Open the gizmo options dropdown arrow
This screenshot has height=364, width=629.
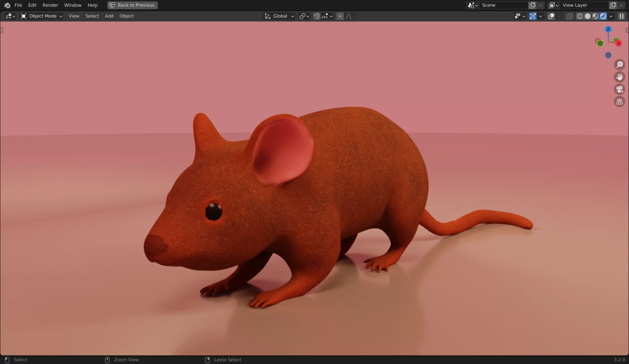(x=540, y=16)
